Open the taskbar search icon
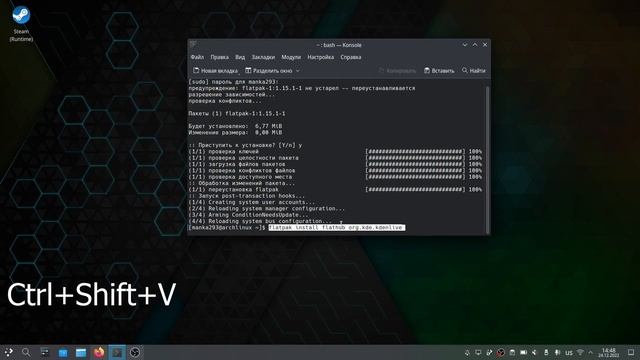The height and width of the screenshot is (360, 640). (x=26, y=352)
